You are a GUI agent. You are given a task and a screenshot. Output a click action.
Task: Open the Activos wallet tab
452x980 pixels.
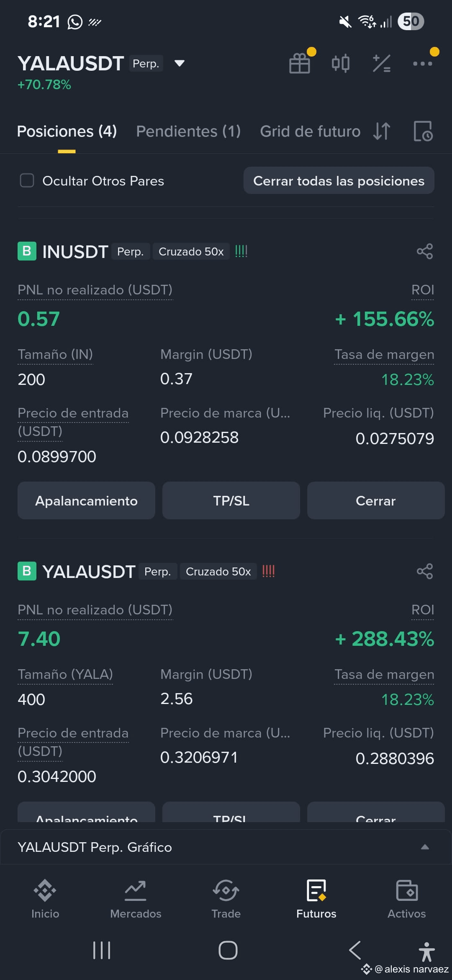pos(406,899)
